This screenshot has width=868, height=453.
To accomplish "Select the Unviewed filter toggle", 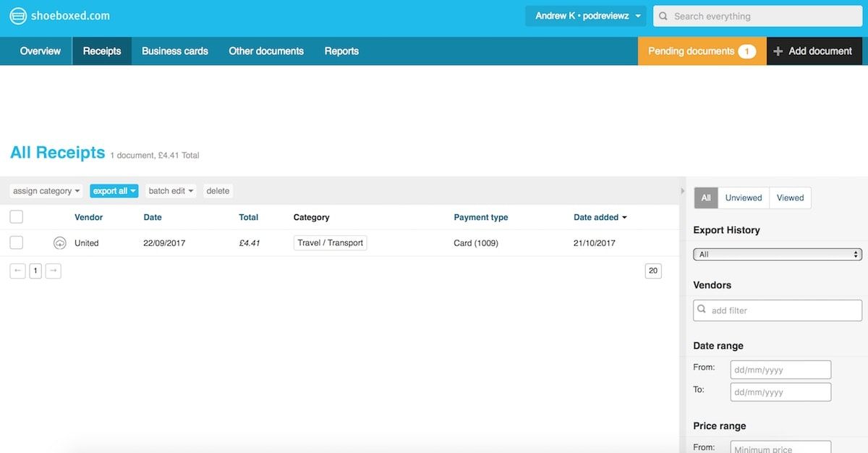I will click(x=744, y=198).
